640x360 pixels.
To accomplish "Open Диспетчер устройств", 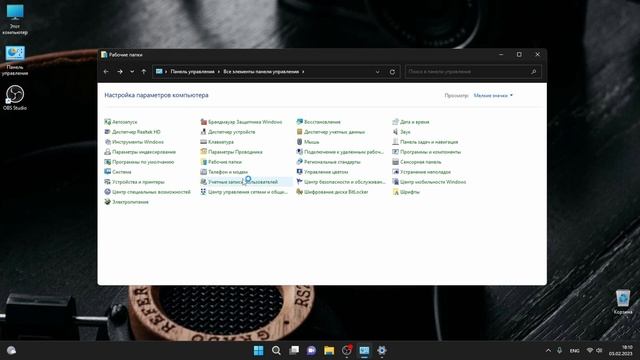I will tap(228, 132).
